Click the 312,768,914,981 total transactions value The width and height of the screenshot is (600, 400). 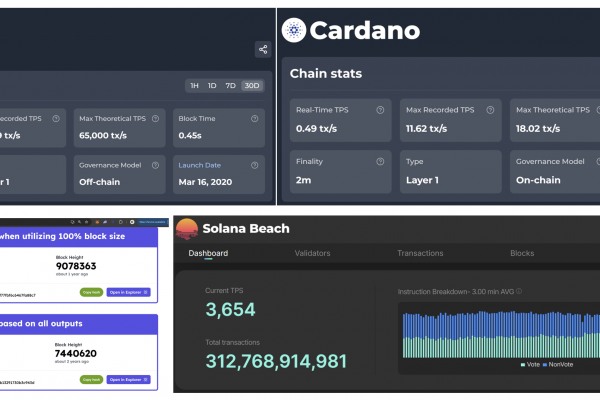click(x=276, y=361)
